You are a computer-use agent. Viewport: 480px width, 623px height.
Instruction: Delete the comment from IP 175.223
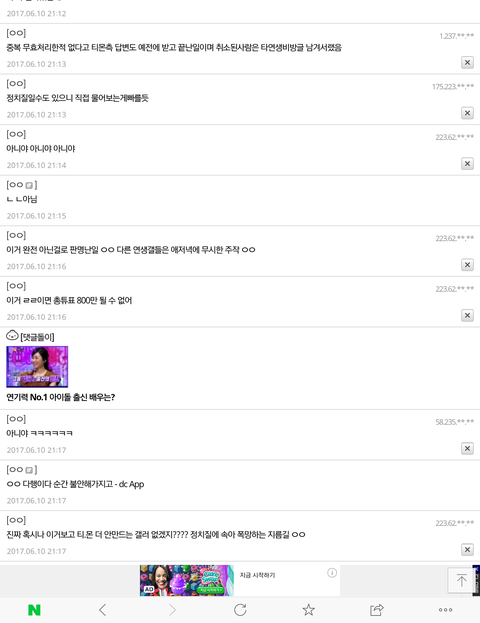pos(467,113)
